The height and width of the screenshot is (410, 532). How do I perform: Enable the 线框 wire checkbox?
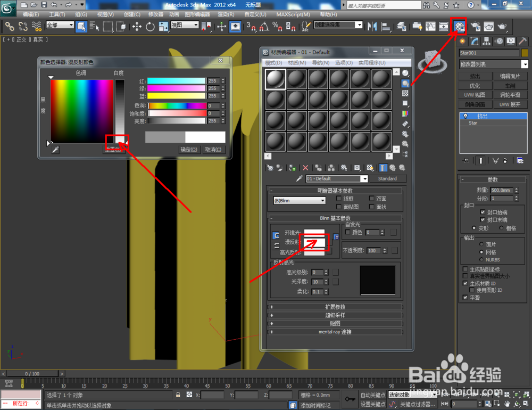tap(338, 199)
